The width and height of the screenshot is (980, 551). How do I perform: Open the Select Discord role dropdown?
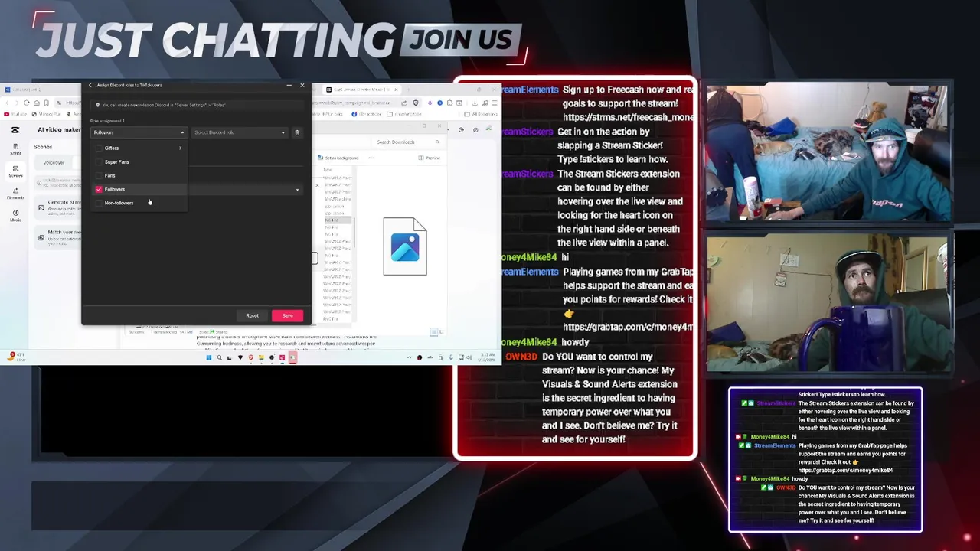pyautogui.click(x=240, y=132)
